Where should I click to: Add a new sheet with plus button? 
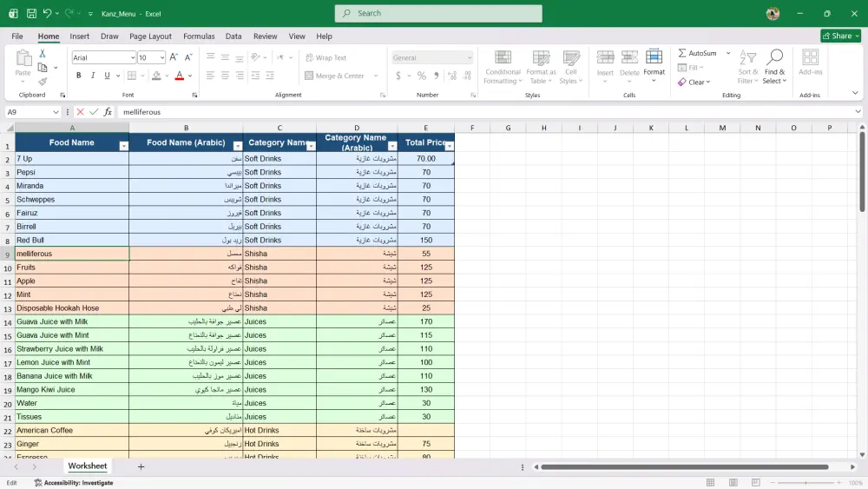[x=141, y=466]
